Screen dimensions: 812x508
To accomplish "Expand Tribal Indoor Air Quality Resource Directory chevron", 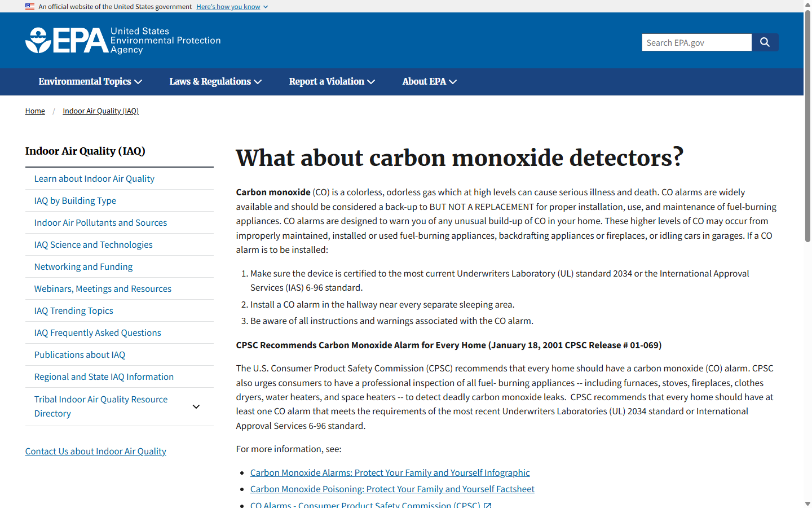I will pyautogui.click(x=196, y=406).
